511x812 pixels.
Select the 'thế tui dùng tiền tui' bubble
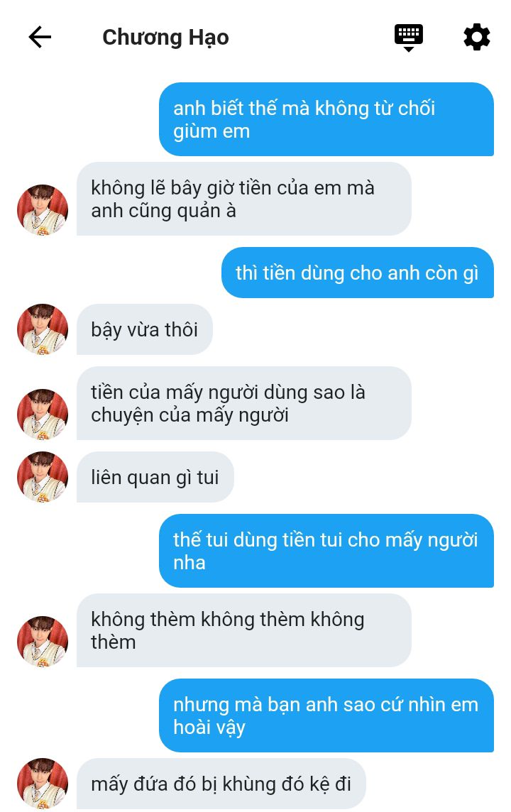coord(326,551)
